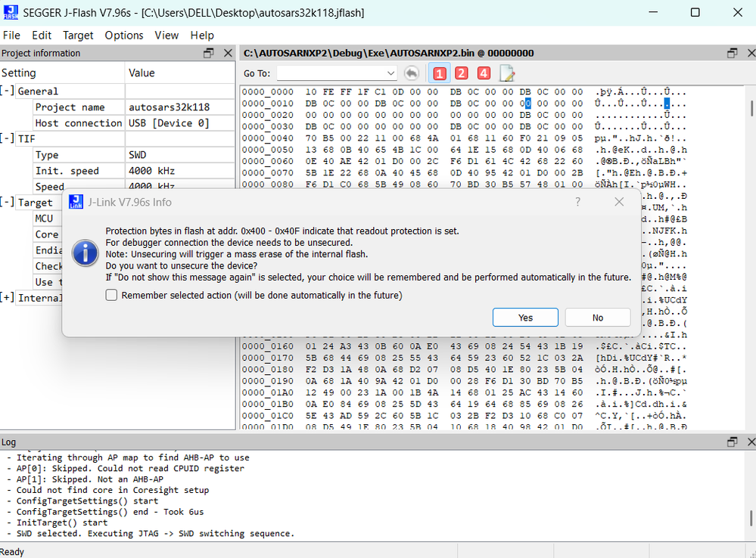Click the Init. speed 4000 kHz value

[x=151, y=171]
